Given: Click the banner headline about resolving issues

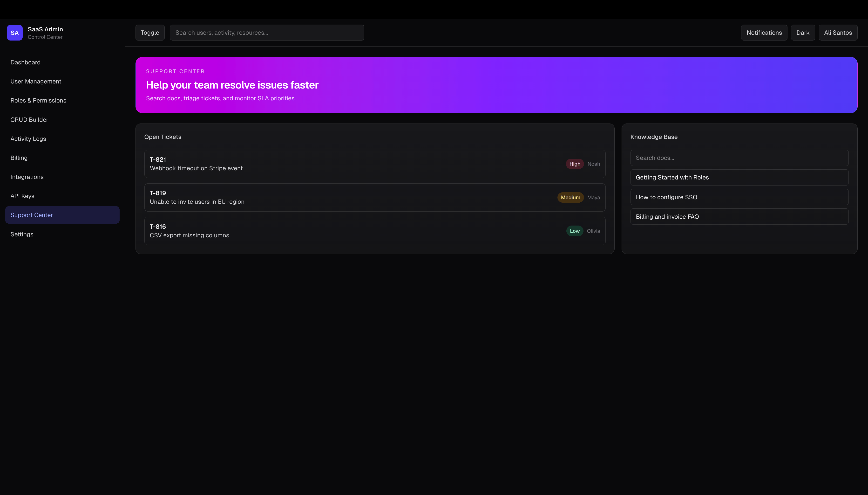Looking at the screenshot, I should (x=232, y=85).
